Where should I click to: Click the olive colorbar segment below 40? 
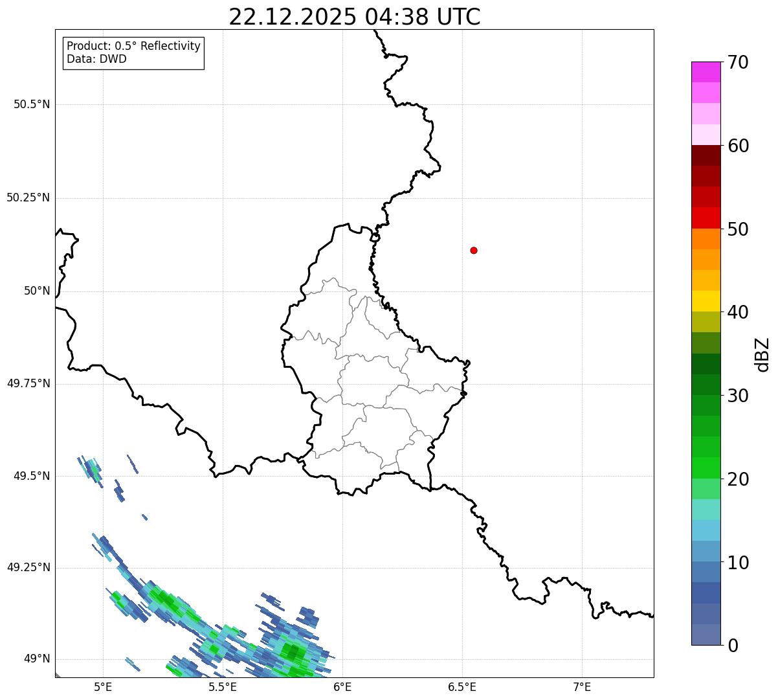click(x=706, y=322)
